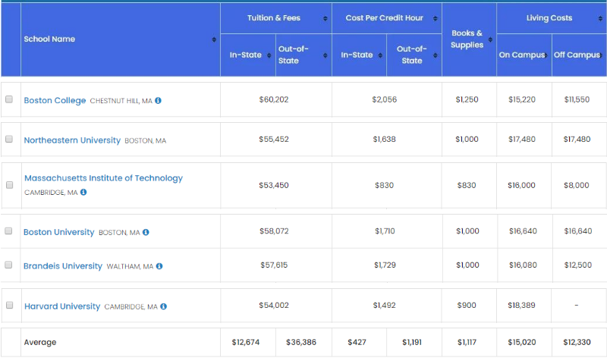Select Brandeis tuition value $57,615

[x=274, y=265]
